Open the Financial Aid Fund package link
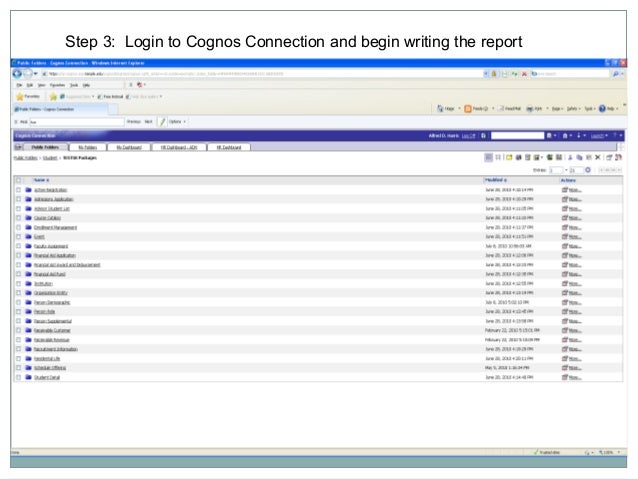The width and height of the screenshot is (638, 479). pyautogui.click(x=50, y=274)
